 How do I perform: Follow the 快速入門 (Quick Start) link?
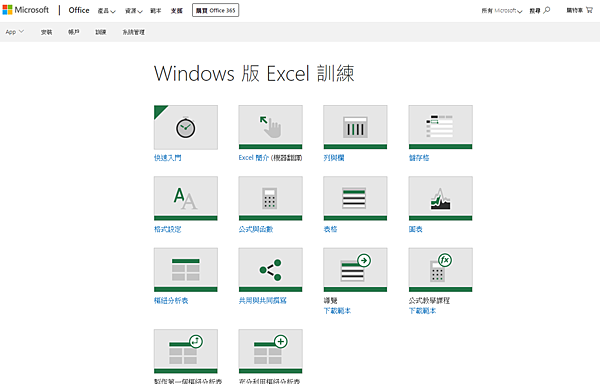(x=168, y=158)
